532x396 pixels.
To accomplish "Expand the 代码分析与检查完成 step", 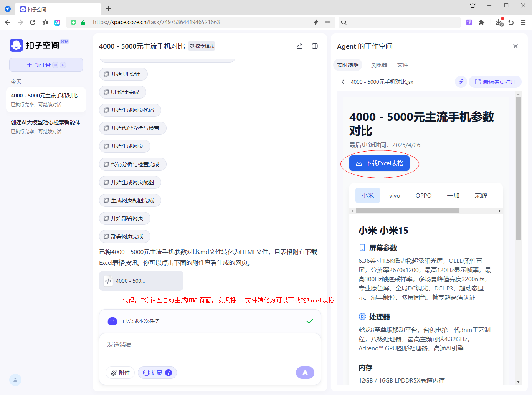I will click(x=132, y=164).
